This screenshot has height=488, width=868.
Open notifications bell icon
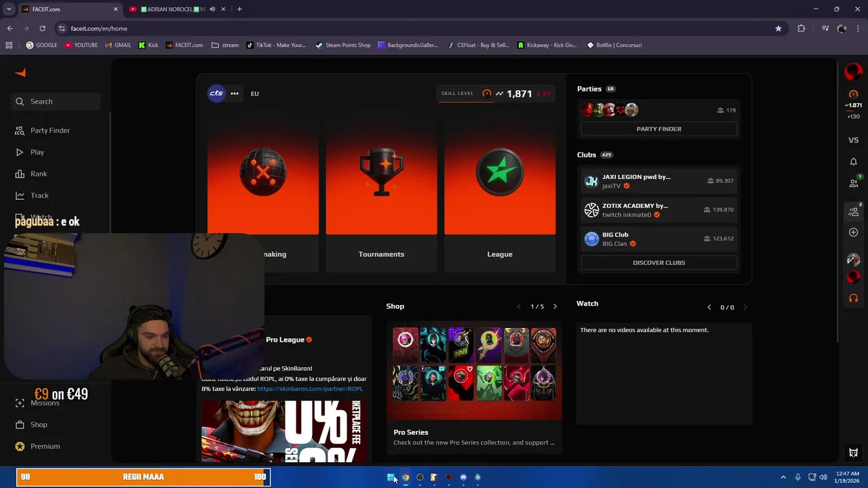[853, 162]
